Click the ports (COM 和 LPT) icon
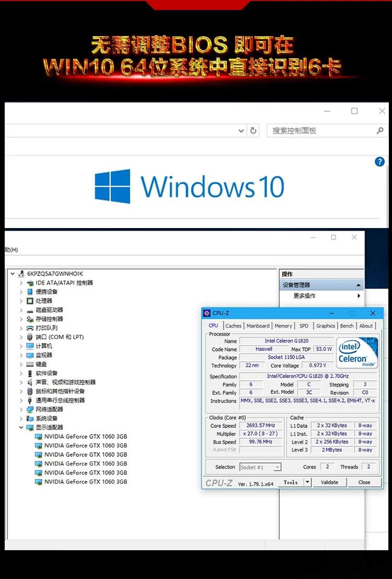Image resolution: width=392 pixels, height=579 pixels. pyautogui.click(x=30, y=337)
